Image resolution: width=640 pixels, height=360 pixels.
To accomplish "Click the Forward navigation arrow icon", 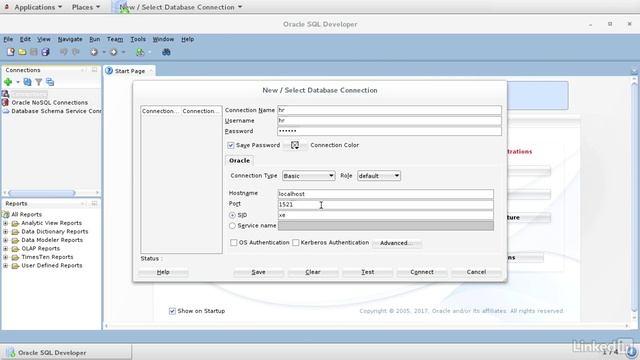I will [114, 52].
